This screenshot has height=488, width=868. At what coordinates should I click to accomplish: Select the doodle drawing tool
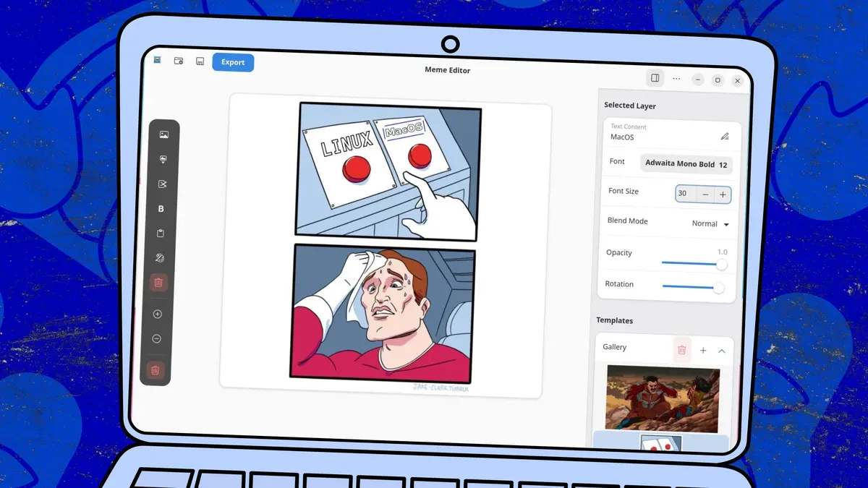tap(160, 257)
